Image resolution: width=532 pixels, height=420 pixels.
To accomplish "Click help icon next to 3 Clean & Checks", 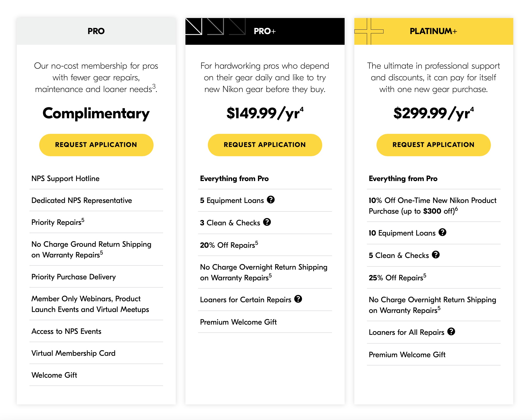I will click(267, 222).
